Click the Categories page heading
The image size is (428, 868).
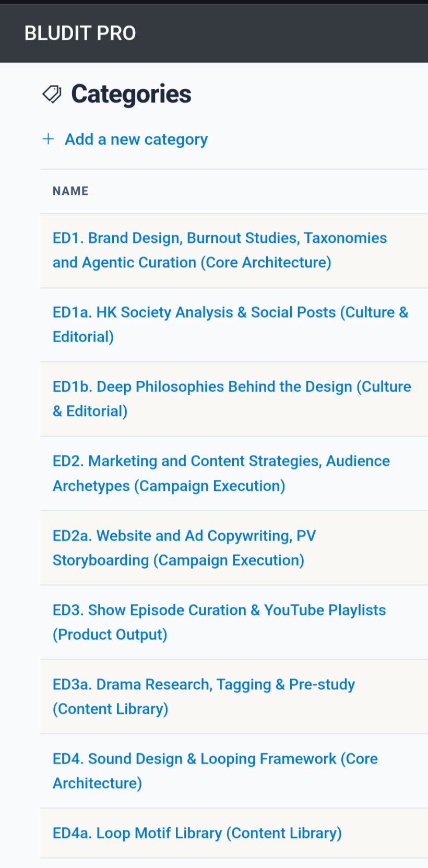[131, 94]
